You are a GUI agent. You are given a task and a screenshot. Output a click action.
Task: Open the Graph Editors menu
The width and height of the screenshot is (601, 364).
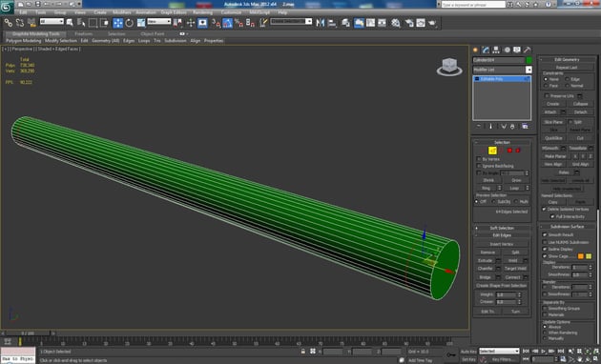pos(174,12)
